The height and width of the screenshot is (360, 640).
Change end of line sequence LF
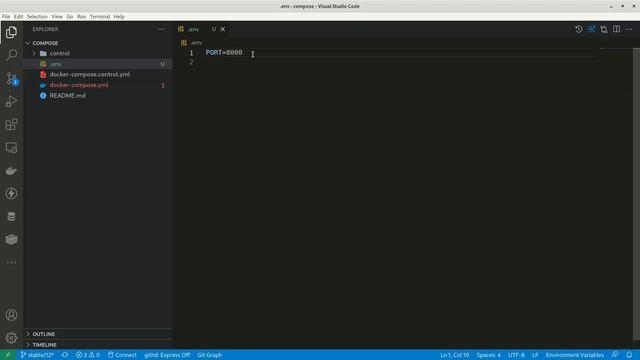tap(535, 355)
